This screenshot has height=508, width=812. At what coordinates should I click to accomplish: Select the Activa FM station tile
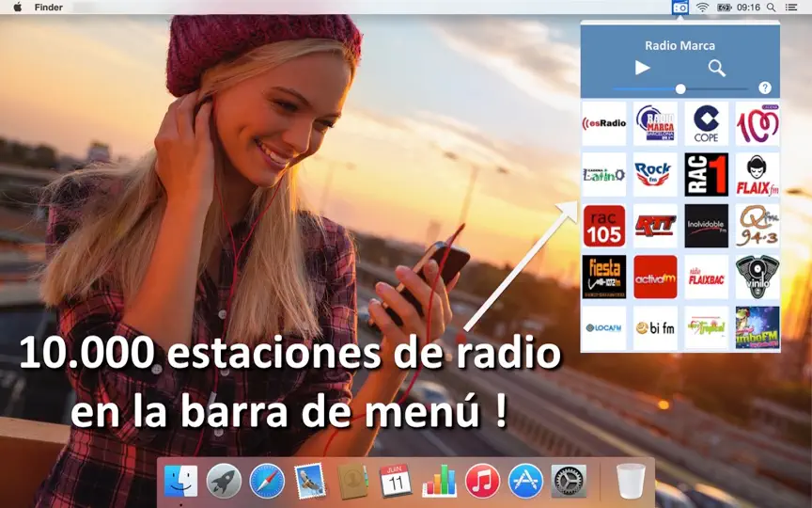(x=655, y=277)
